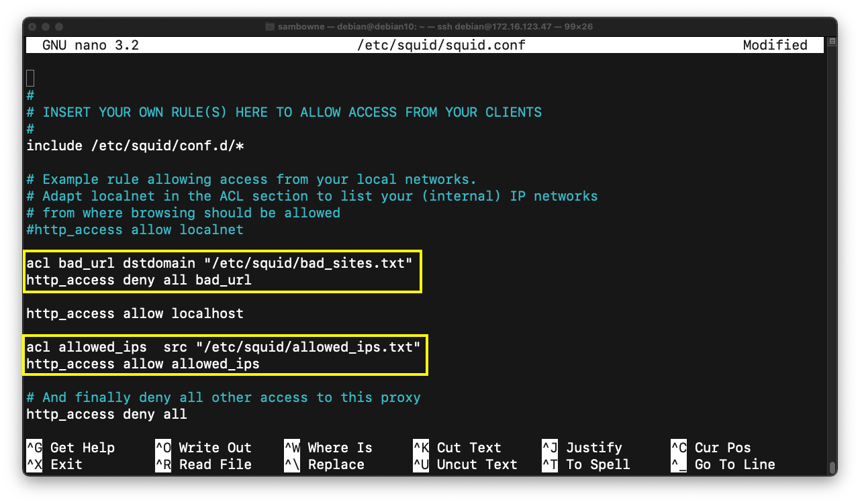Click the "^_ Go To Line" shortcut

click(723, 464)
